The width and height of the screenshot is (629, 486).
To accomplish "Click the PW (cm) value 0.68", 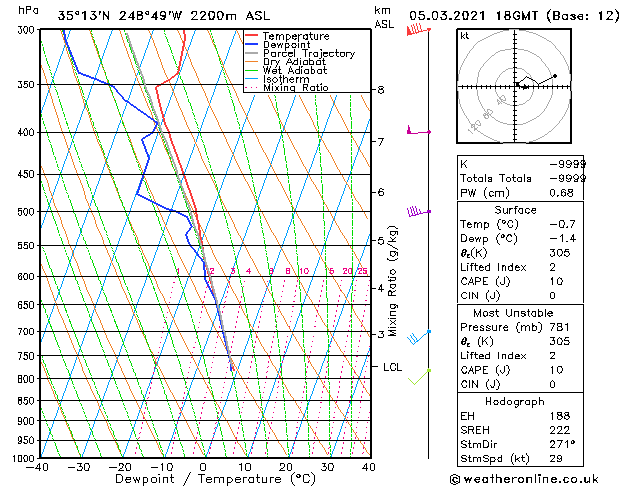I will 562,193.
